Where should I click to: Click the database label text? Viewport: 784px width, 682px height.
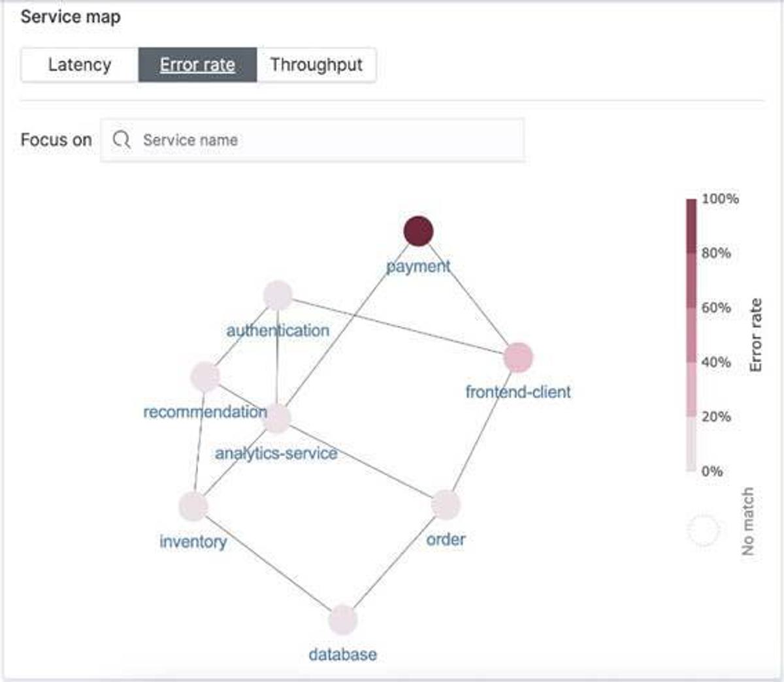(x=342, y=655)
